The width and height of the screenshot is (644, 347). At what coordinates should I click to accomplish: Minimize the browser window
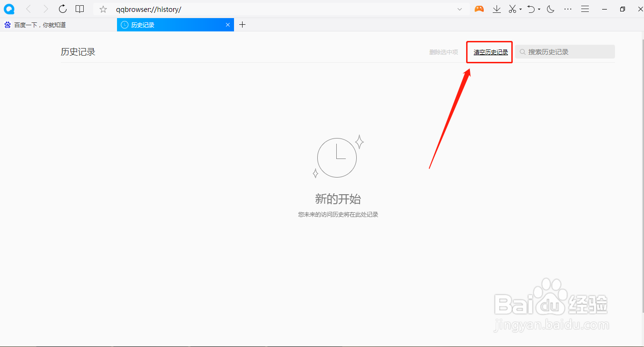click(605, 9)
